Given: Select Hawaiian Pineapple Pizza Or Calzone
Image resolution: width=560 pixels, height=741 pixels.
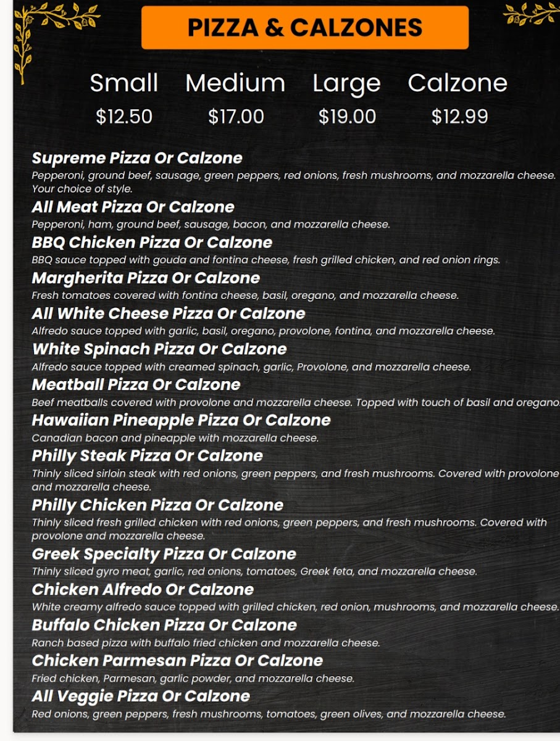Looking at the screenshot, I should (x=181, y=421).
